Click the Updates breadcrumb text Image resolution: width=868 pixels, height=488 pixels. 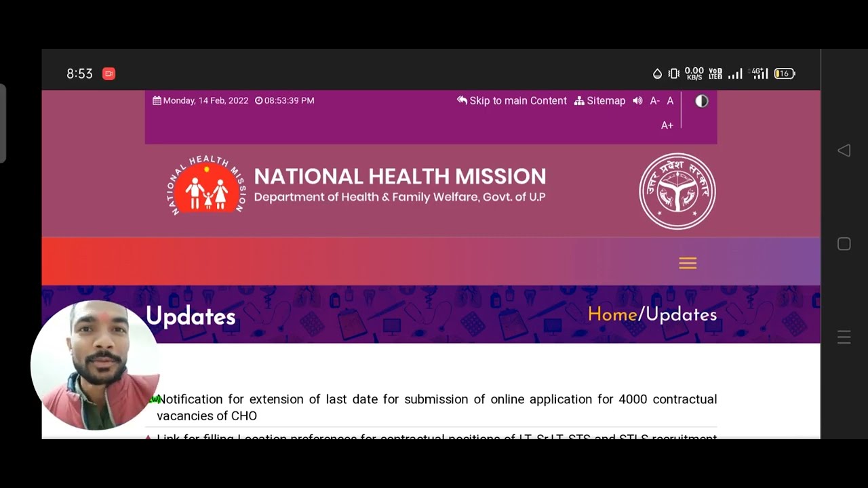(681, 314)
